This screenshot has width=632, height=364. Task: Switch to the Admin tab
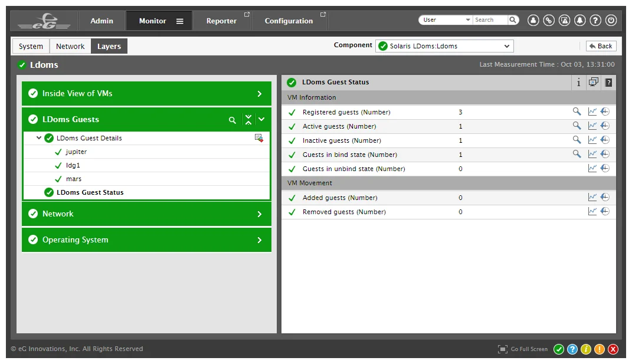(x=101, y=21)
